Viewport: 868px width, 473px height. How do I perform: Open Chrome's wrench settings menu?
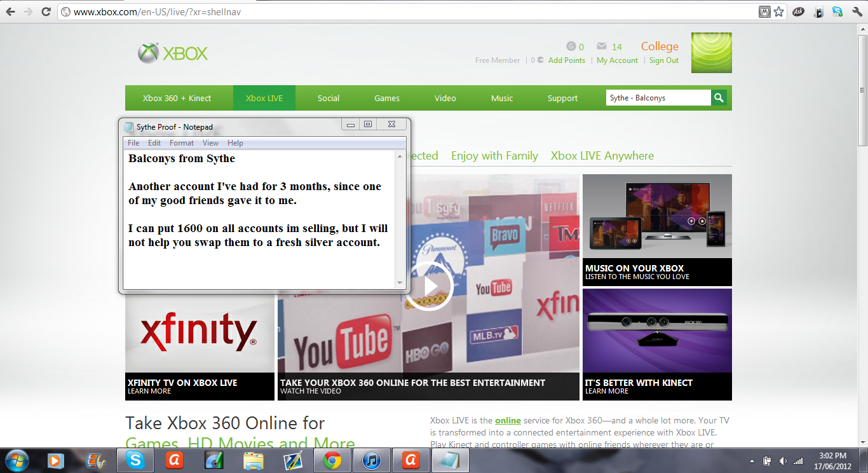point(856,11)
